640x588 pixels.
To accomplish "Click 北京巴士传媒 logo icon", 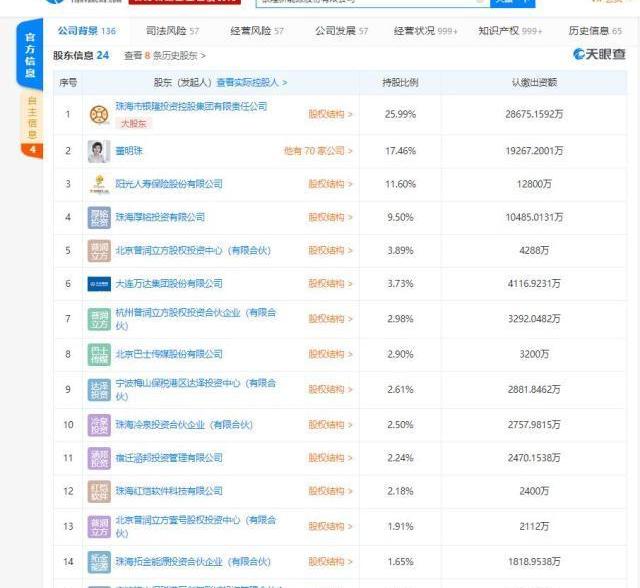I will tap(99, 354).
